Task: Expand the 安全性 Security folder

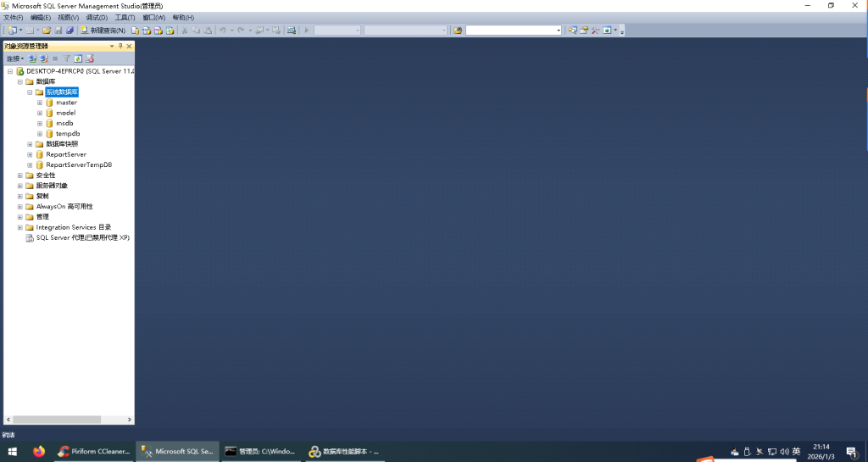Action: coord(19,175)
